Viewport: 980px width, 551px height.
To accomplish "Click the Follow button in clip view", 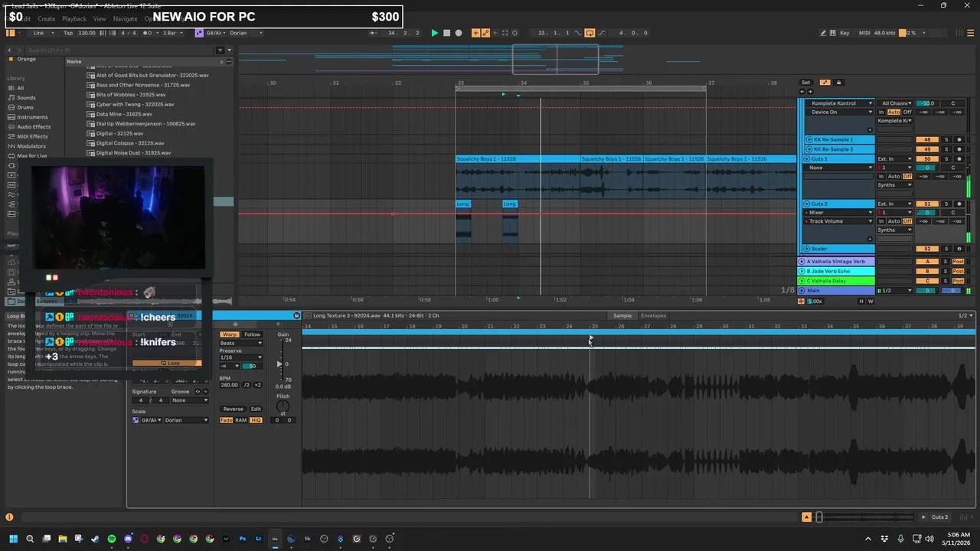I will tap(252, 334).
